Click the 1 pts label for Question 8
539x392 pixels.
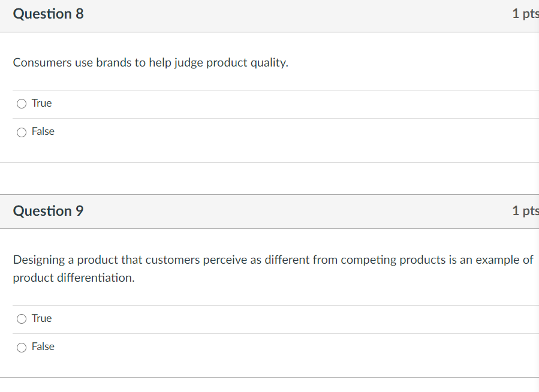click(x=523, y=13)
